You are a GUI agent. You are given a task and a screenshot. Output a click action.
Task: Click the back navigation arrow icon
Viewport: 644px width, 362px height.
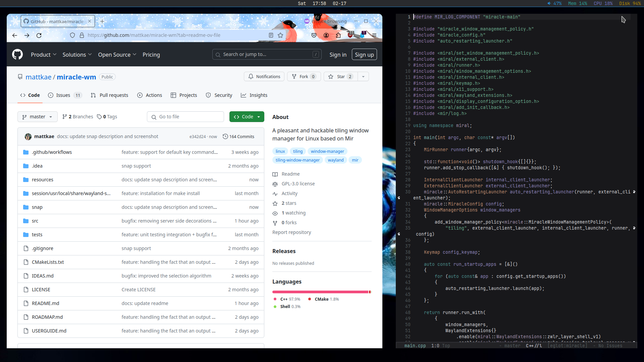[15, 35]
